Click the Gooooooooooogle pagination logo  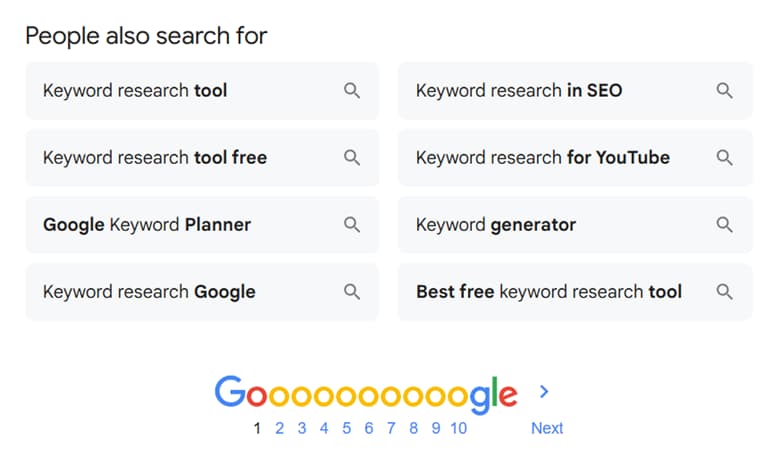point(366,394)
